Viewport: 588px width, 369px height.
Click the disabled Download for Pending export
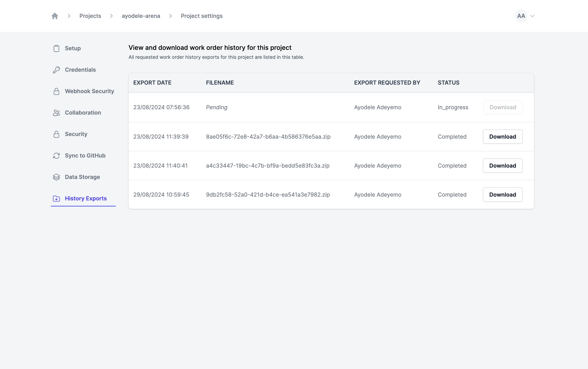click(x=503, y=107)
